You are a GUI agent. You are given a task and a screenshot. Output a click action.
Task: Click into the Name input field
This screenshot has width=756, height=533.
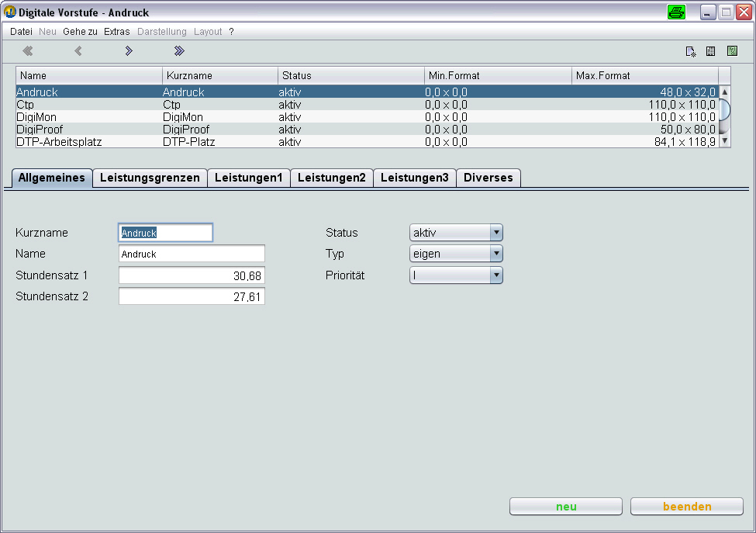tap(192, 254)
